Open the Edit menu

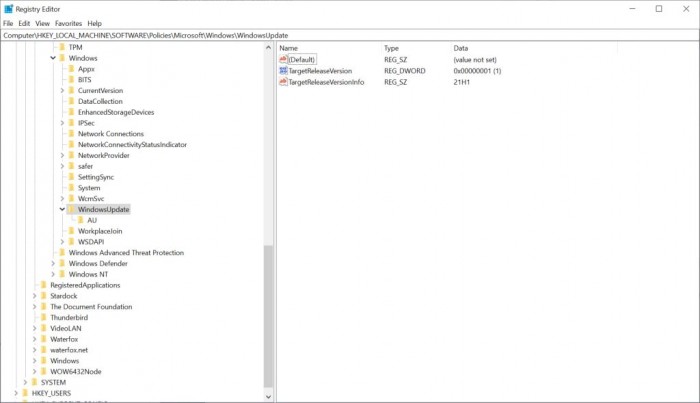pos(24,23)
